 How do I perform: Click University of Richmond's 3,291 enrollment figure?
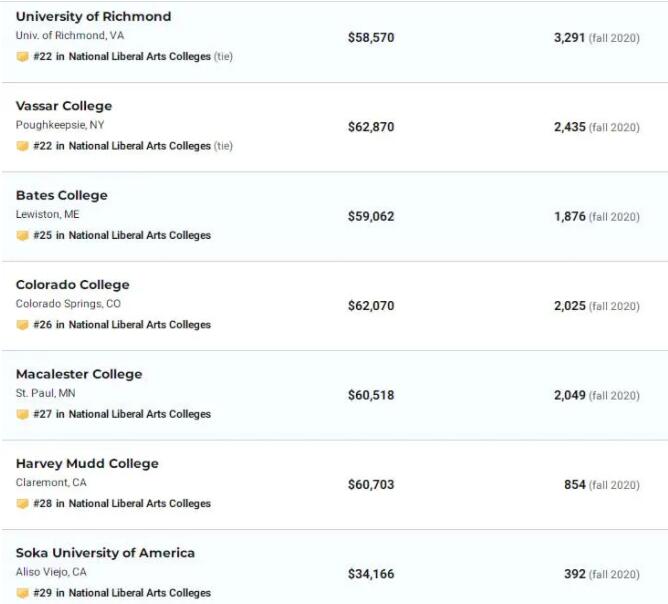(x=569, y=38)
